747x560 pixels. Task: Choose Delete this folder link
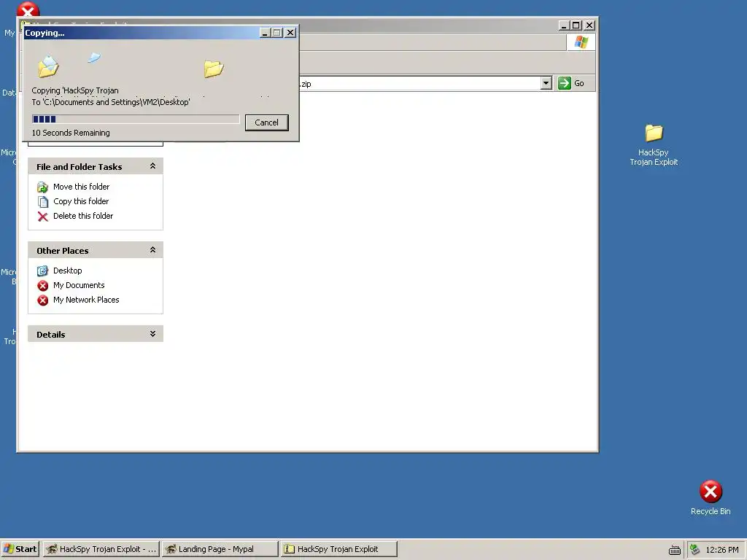pos(83,216)
